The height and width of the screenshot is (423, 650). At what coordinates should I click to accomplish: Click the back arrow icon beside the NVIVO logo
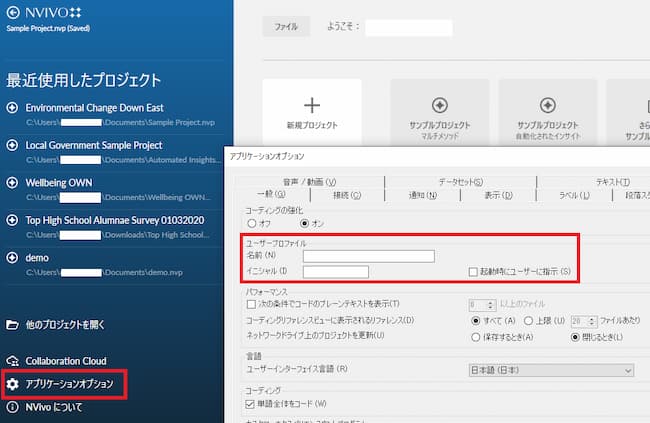(13, 12)
